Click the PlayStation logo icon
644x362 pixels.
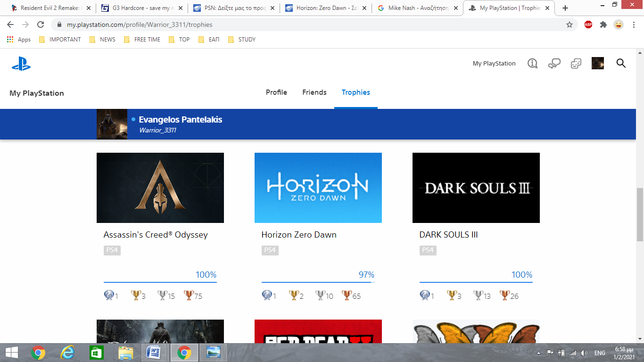(21, 64)
